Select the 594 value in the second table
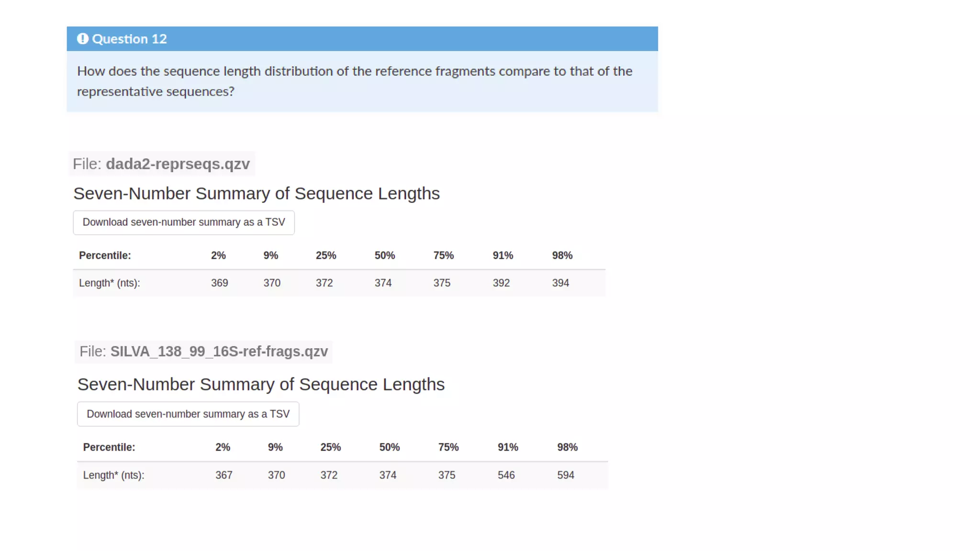 point(565,475)
